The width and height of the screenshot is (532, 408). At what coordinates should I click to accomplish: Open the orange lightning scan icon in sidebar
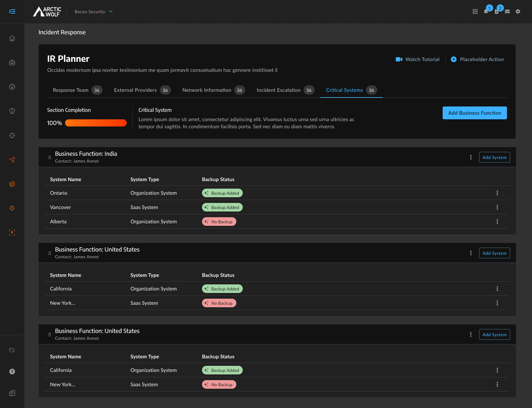pyautogui.click(x=12, y=233)
